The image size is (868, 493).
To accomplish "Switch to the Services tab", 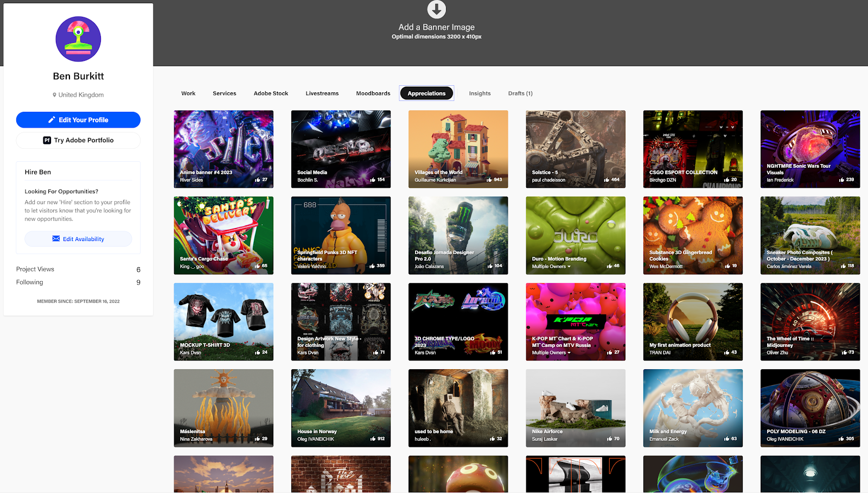I will tap(225, 93).
